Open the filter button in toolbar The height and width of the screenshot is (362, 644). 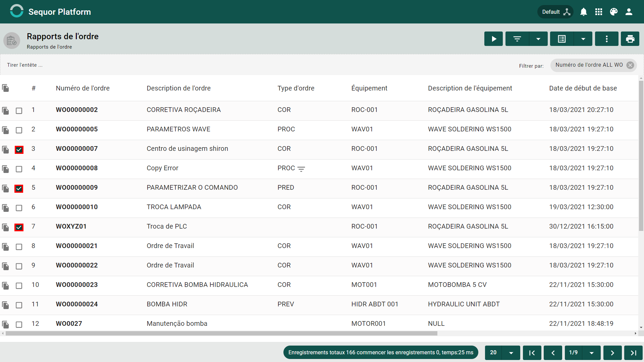pyautogui.click(x=517, y=39)
